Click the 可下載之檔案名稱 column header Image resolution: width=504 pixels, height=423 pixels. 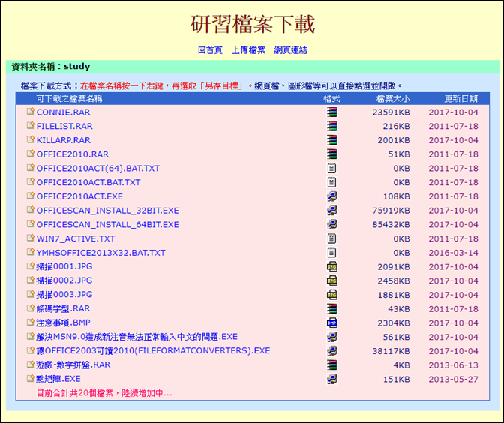click(x=69, y=98)
